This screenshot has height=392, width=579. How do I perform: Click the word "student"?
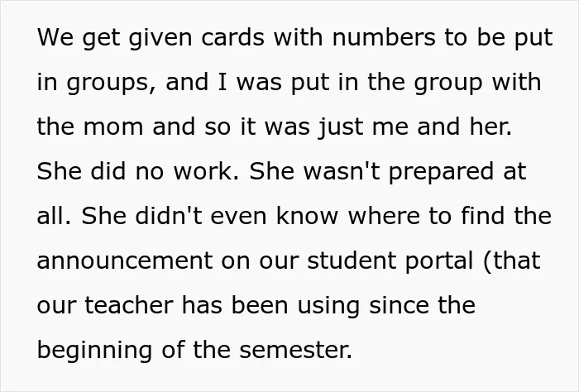click(352, 261)
